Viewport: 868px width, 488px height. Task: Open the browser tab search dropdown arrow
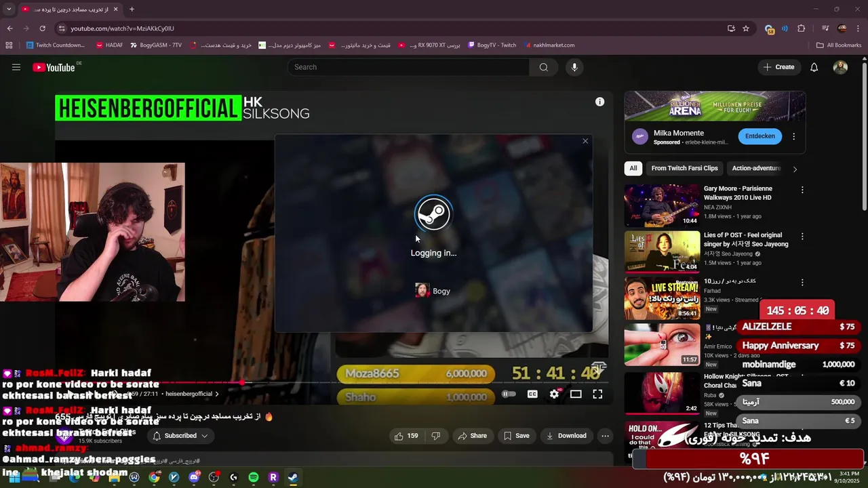[x=9, y=9]
